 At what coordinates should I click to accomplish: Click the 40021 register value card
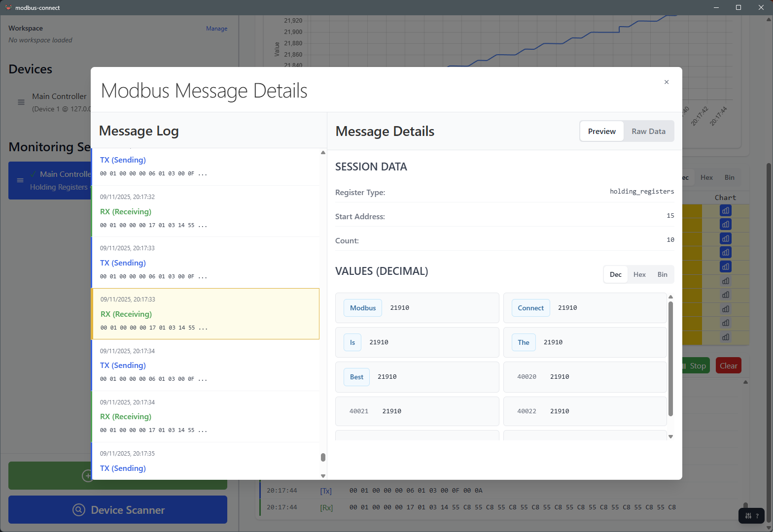pos(417,411)
